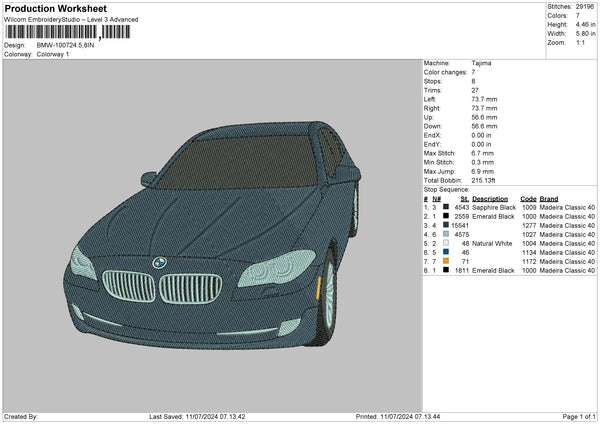The image size is (600, 424).
Task: Click the car's left kidney grille
Action: coord(128,286)
